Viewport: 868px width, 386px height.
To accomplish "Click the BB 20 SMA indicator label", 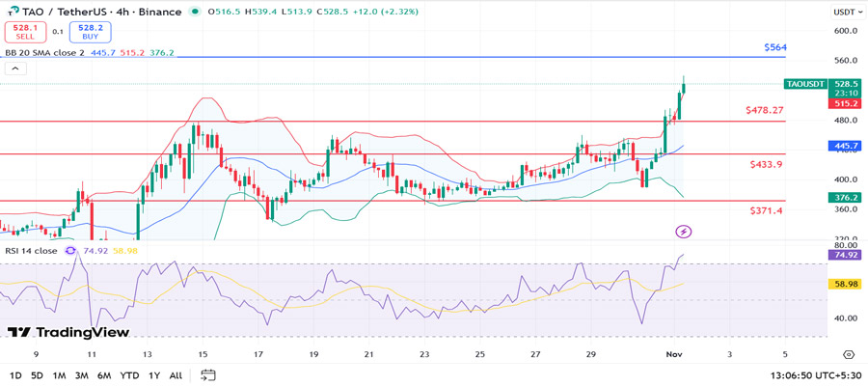I will point(44,53).
